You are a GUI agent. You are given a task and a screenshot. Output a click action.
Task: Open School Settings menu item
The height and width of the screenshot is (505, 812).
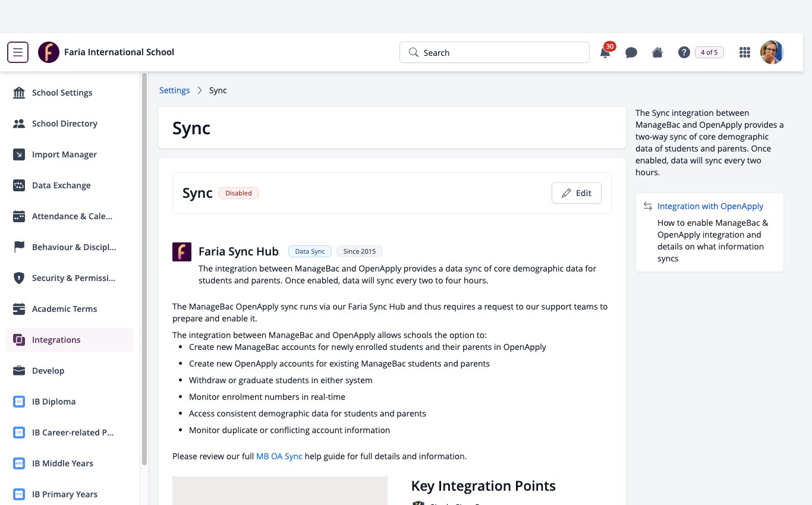(70, 93)
